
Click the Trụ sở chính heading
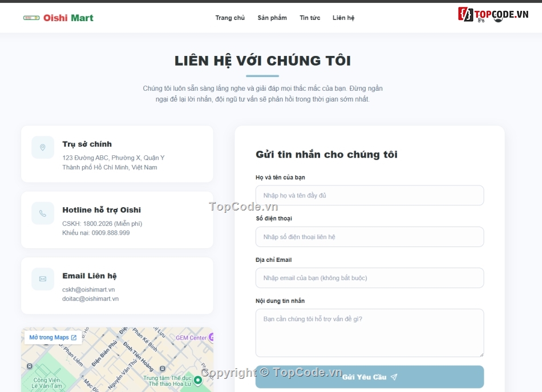(x=87, y=144)
